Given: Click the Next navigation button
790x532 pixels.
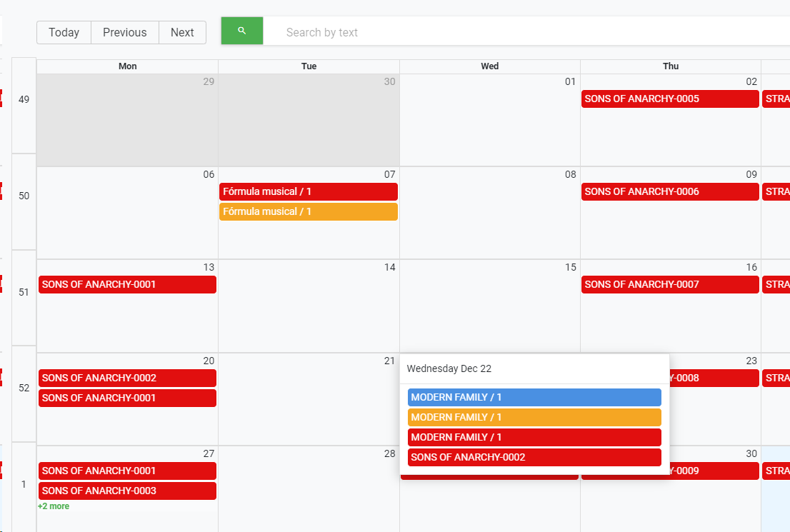Looking at the screenshot, I should (182, 32).
